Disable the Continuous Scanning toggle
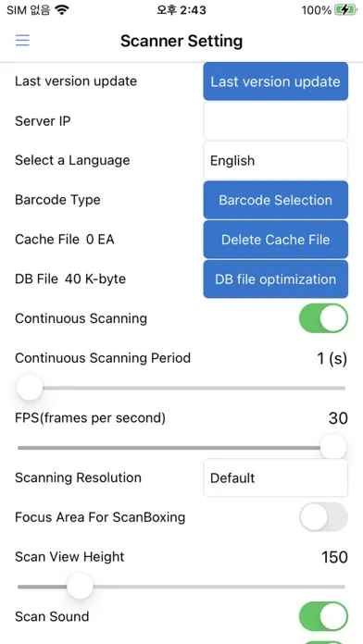The image size is (363, 644). tap(323, 318)
